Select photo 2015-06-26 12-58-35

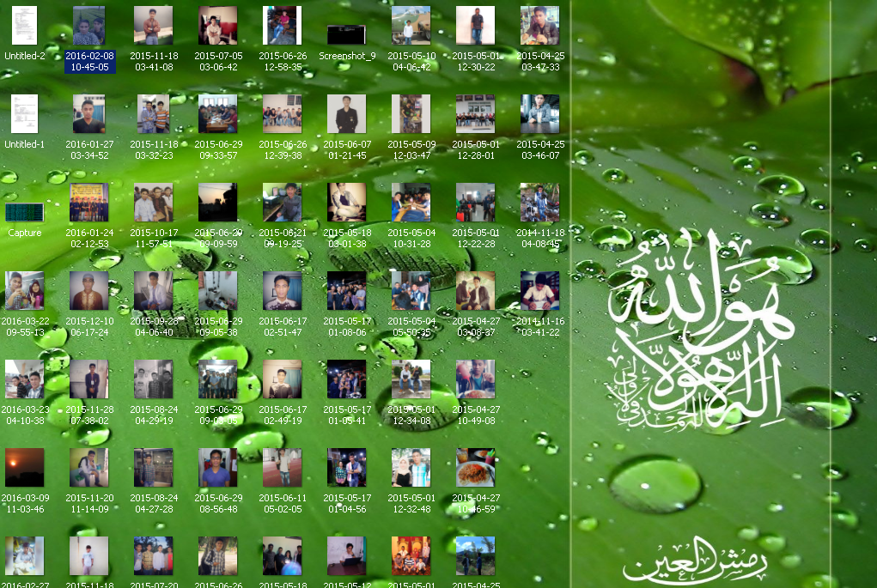pyautogui.click(x=283, y=26)
